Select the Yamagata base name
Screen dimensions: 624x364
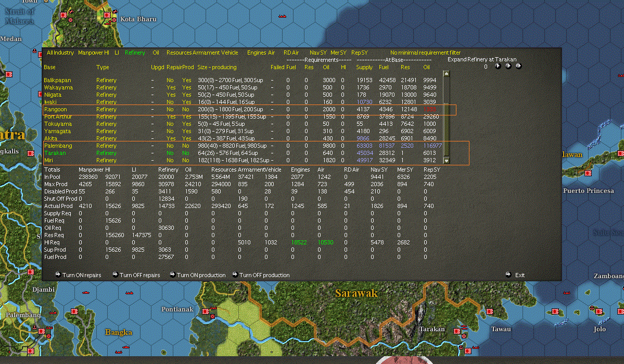click(x=57, y=131)
